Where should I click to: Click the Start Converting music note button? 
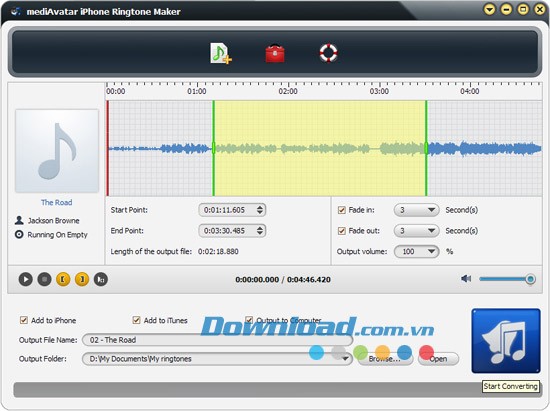click(506, 341)
